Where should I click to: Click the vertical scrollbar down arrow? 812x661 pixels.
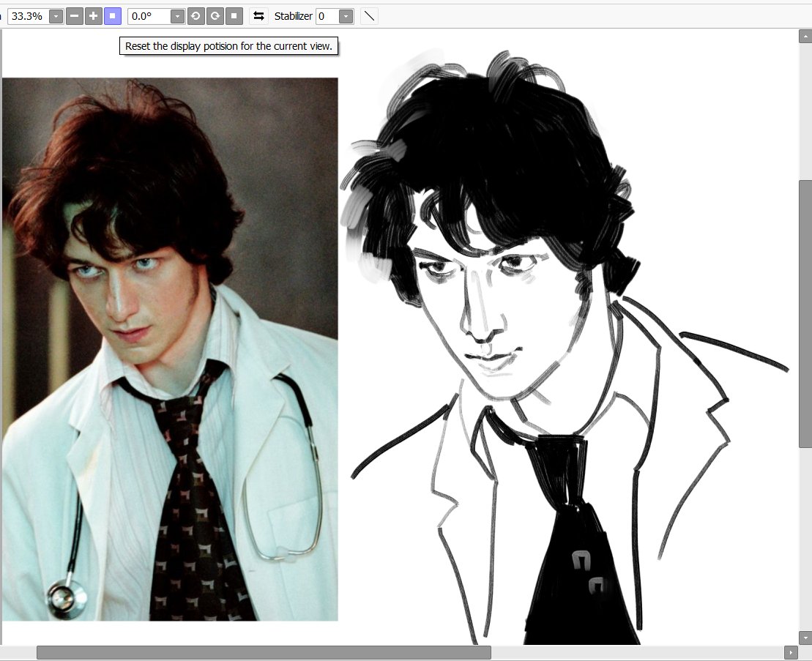coord(805,637)
